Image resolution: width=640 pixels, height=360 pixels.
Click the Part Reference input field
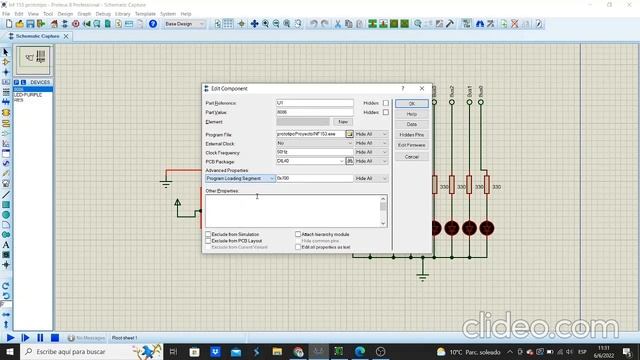pos(315,103)
